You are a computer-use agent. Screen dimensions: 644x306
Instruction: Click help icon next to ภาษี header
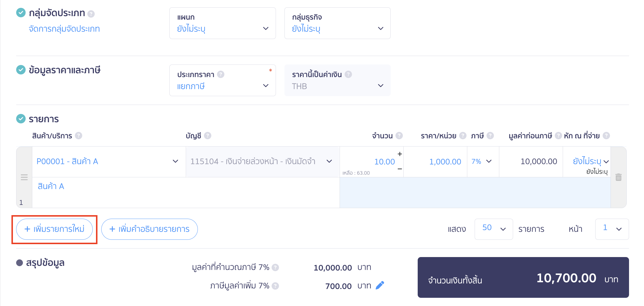coord(490,136)
